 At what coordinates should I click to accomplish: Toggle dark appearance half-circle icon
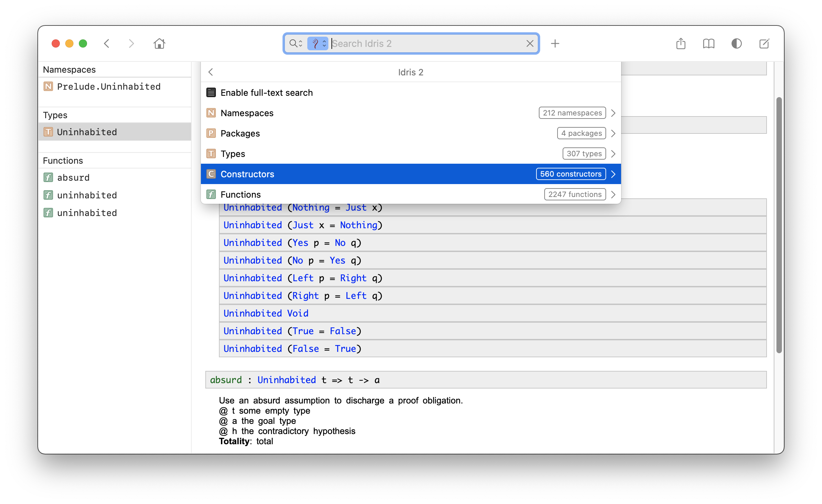point(736,43)
